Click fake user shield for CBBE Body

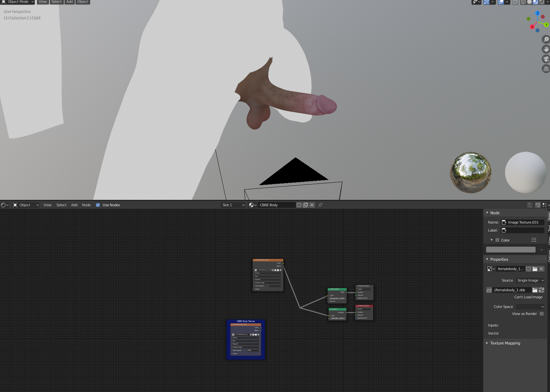tap(299, 205)
